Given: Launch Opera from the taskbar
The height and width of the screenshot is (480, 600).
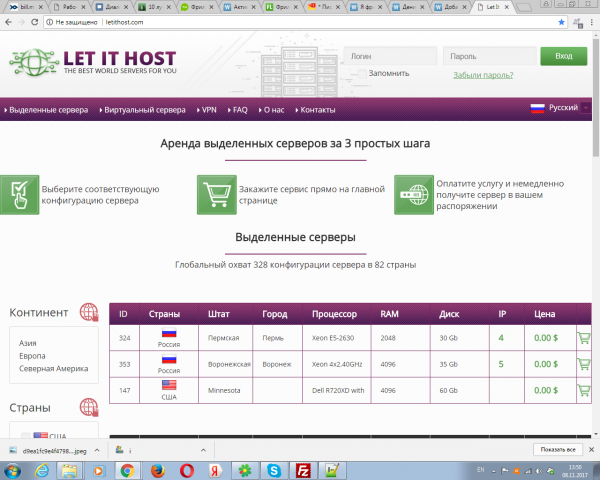Looking at the screenshot, I should coord(186,471).
